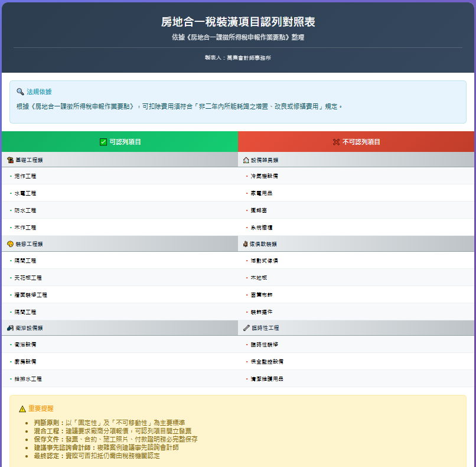Click the 天花板工程 list item

click(x=28, y=277)
